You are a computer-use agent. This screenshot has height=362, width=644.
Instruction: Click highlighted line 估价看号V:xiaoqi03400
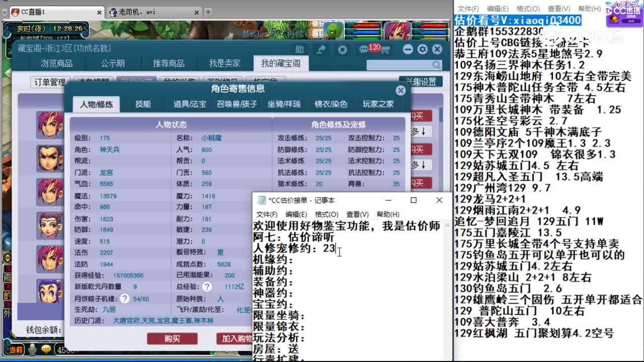[518, 20]
